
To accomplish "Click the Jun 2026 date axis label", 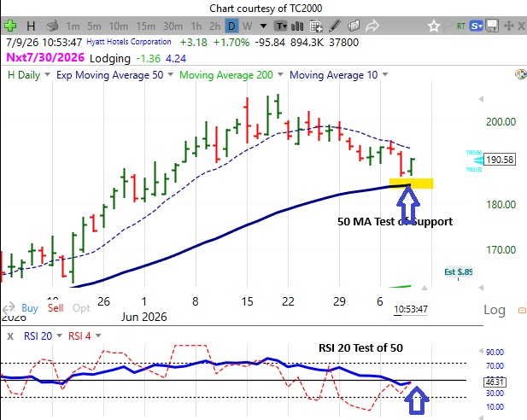I will click(143, 317).
